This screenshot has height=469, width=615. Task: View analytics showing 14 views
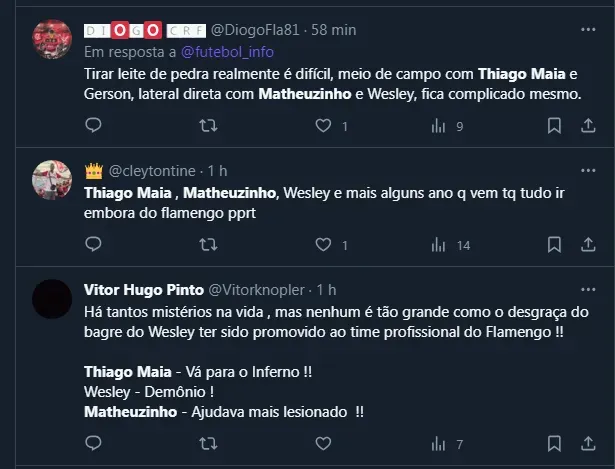(x=438, y=244)
